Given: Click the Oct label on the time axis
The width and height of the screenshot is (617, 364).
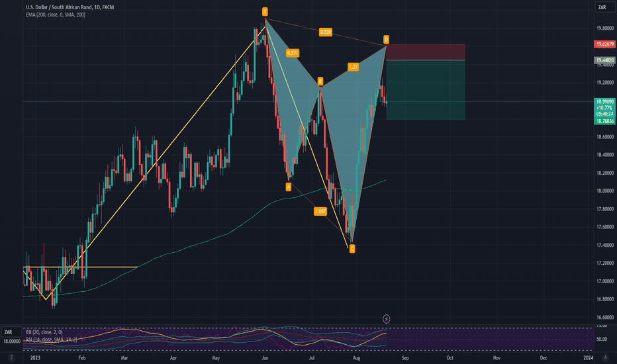Looking at the screenshot, I should pyautogui.click(x=450, y=357).
